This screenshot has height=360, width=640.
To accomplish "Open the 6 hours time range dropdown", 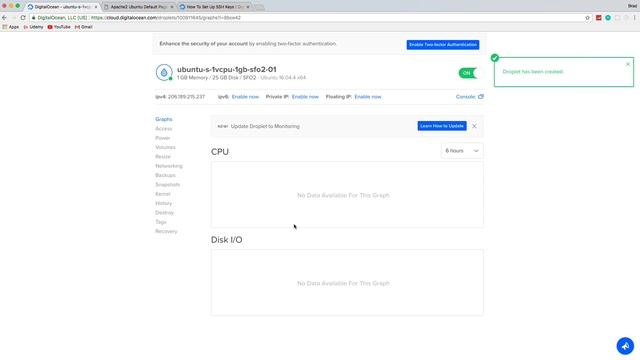I will (462, 151).
